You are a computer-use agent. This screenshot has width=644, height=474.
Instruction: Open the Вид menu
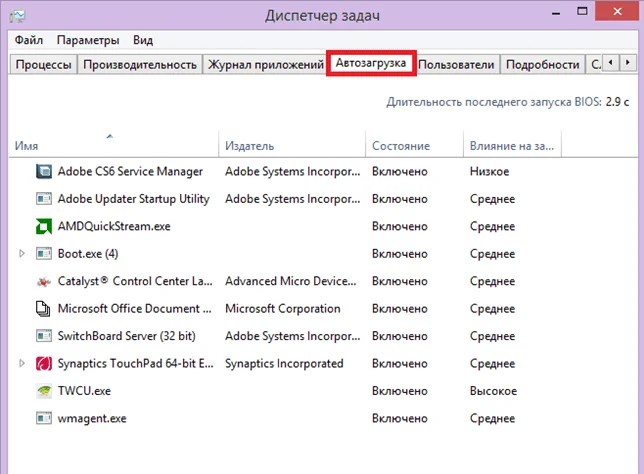[143, 40]
